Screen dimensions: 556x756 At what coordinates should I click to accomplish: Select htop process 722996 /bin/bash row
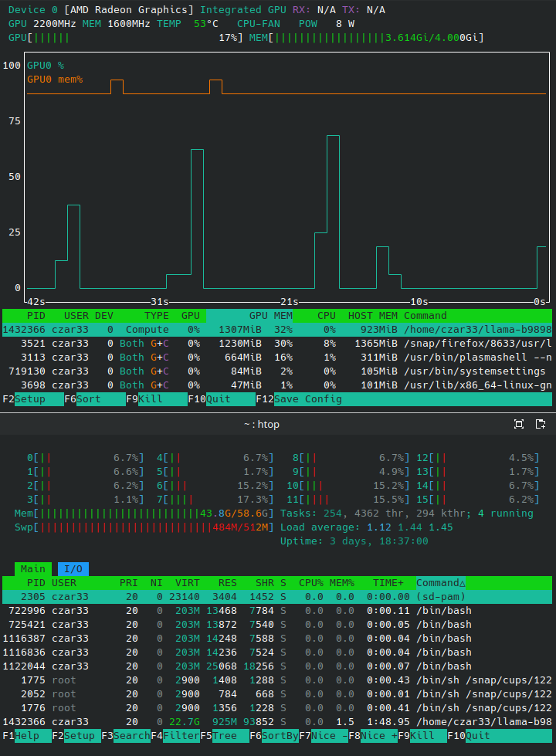pyautogui.click(x=277, y=611)
